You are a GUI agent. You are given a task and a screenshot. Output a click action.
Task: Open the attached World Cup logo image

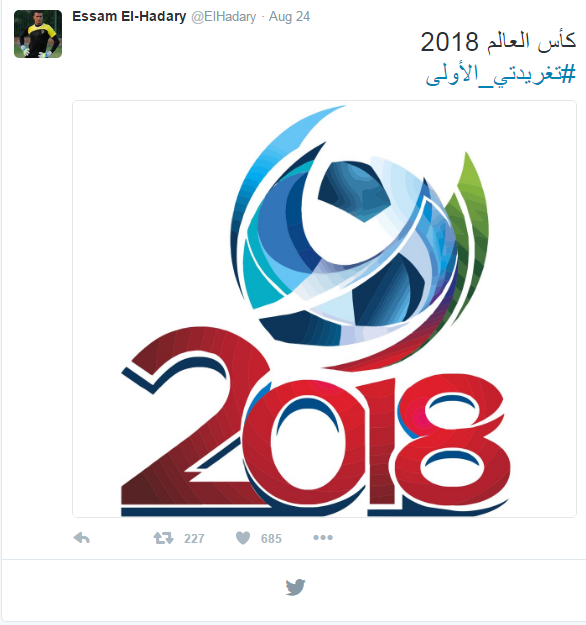pos(324,309)
